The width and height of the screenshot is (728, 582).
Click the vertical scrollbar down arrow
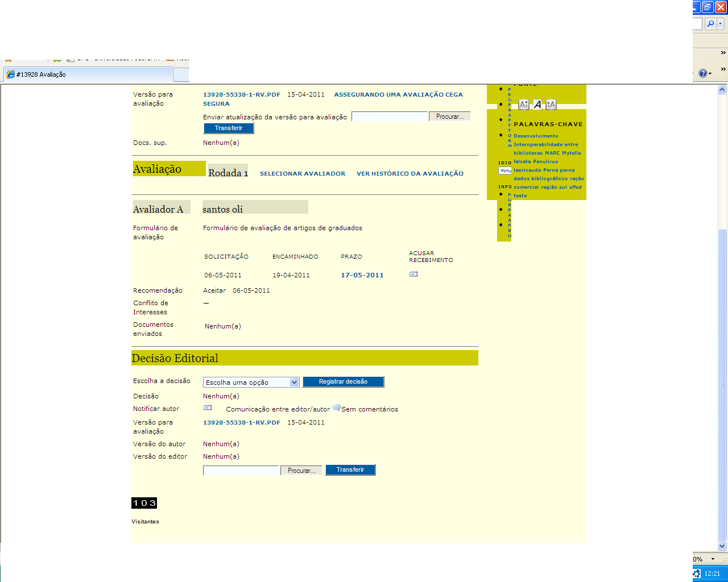tap(722, 546)
